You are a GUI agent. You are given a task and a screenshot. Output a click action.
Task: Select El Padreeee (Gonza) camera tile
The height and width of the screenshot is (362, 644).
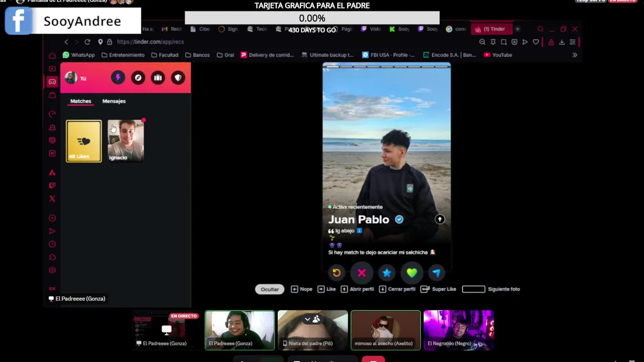240,330
